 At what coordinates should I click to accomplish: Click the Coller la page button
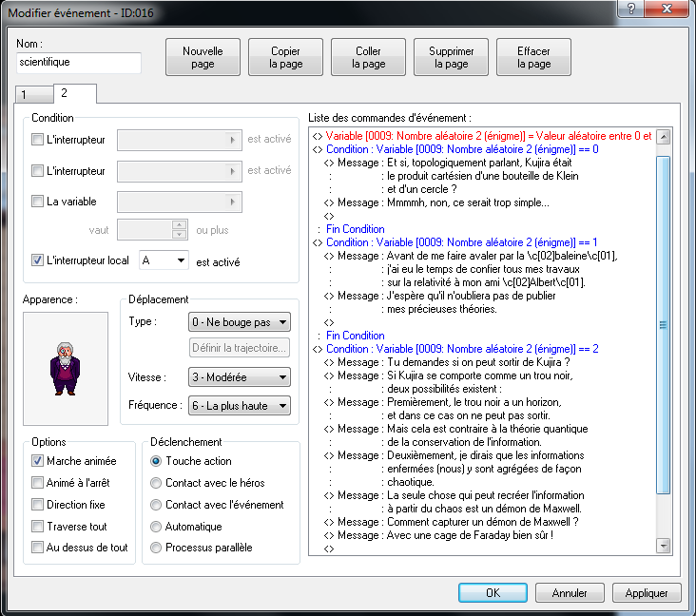[368, 57]
